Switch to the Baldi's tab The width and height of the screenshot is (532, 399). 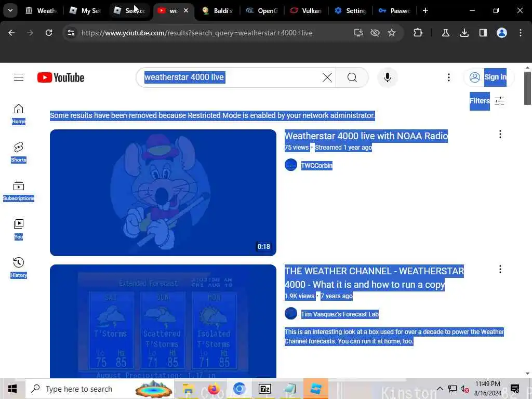217,10
